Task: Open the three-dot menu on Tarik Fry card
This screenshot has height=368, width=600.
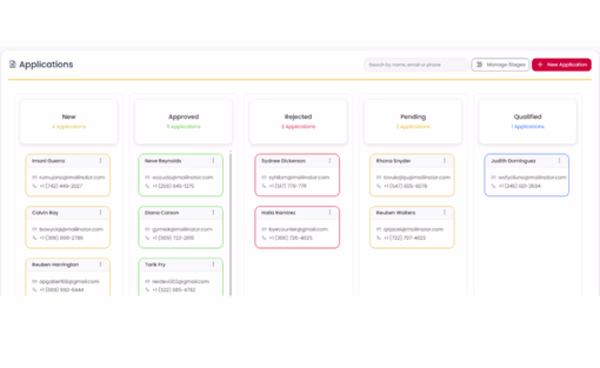Action: click(214, 264)
